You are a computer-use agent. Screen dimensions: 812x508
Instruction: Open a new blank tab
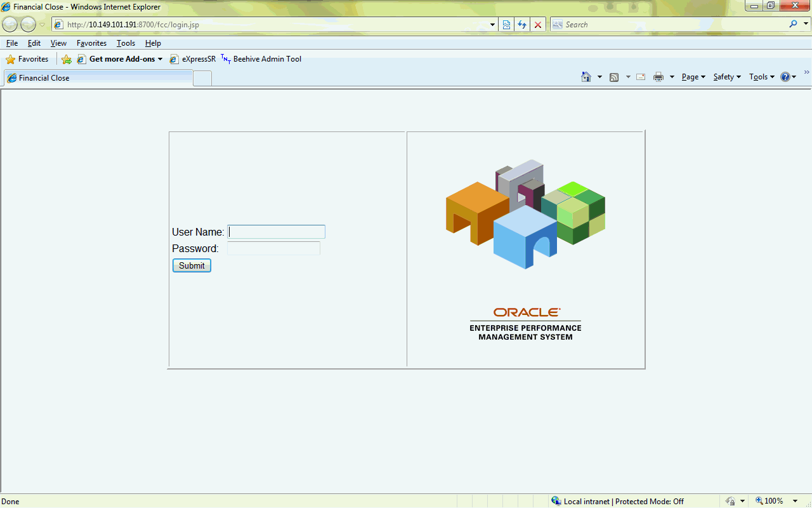point(202,78)
